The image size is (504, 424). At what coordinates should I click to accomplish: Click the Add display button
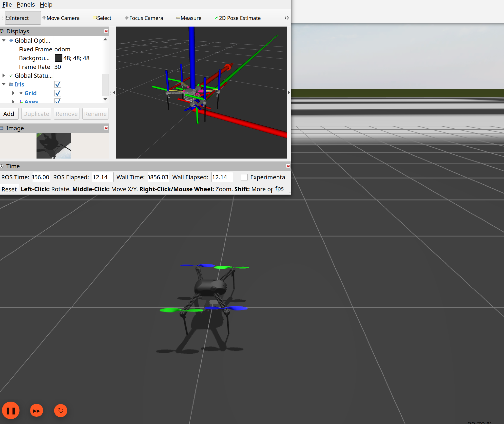click(x=9, y=114)
